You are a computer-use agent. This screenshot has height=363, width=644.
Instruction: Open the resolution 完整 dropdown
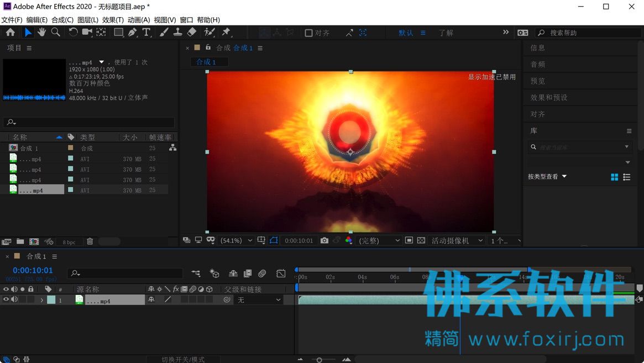pos(379,241)
